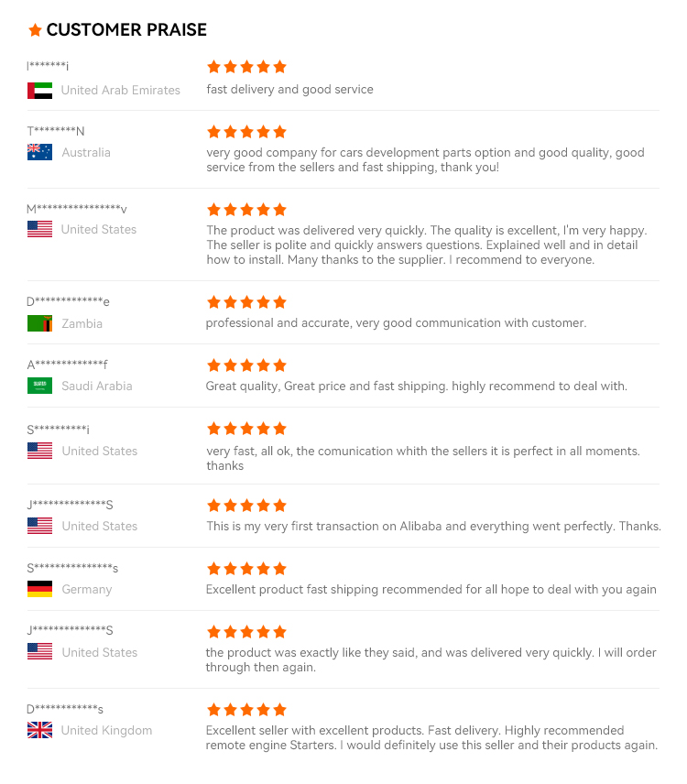This screenshot has height=784, width=687.
Task: Click star rating above 'professional and accurate' review
Action: [x=246, y=302]
